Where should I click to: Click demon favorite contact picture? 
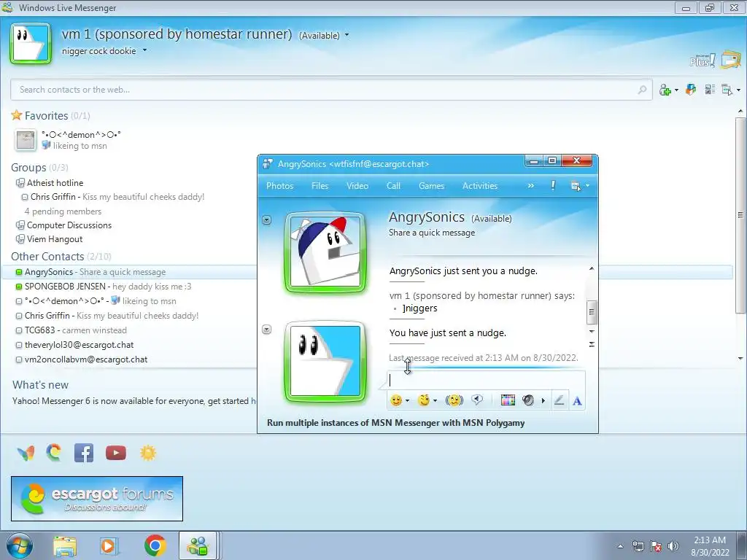click(26, 140)
